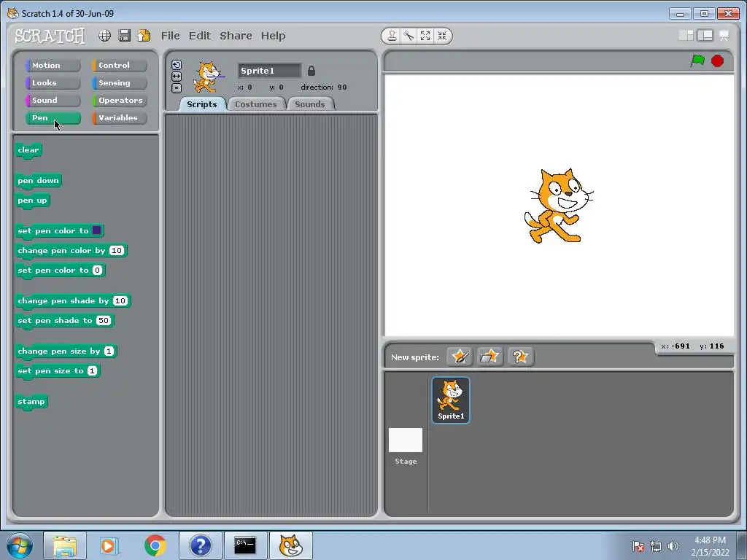Viewport: 747px width, 560px height.
Task: Click the change pen color by value 10
Action: (x=116, y=251)
